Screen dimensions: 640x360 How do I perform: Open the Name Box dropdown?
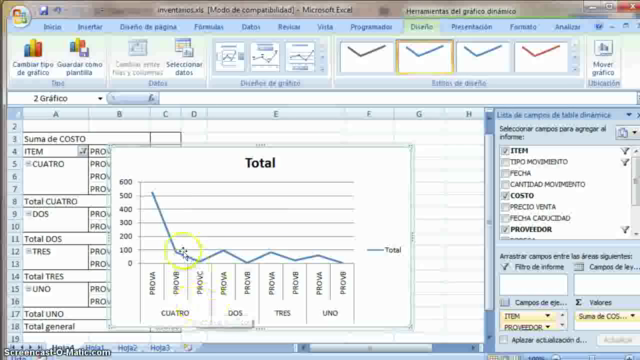pos(100,98)
